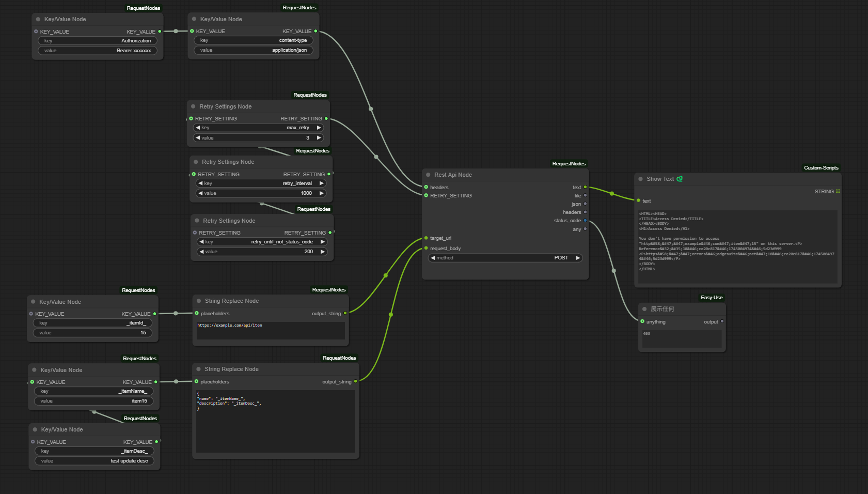Click the Rest Api Node collapse dot
Screen dimensions: 868x494
pyautogui.click(x=428, y=175)
